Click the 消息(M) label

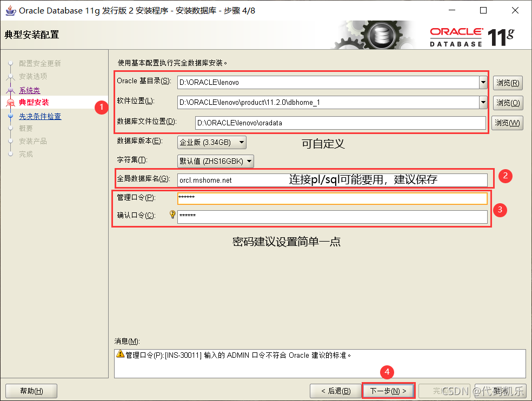pos(127,341)
